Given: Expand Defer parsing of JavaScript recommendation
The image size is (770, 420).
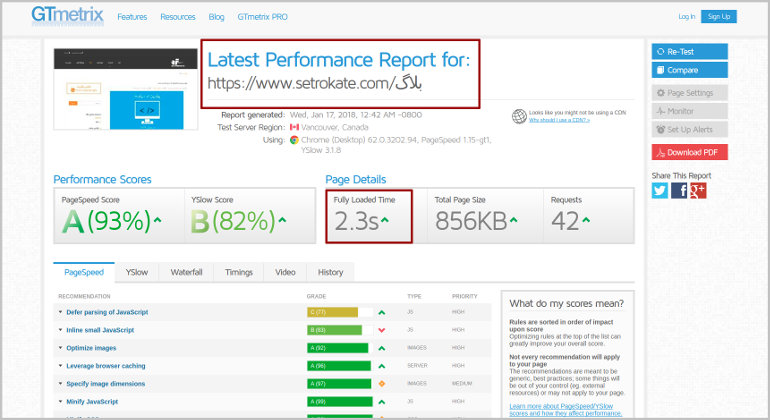Looking at the screenshot, I should click(107, 312).
